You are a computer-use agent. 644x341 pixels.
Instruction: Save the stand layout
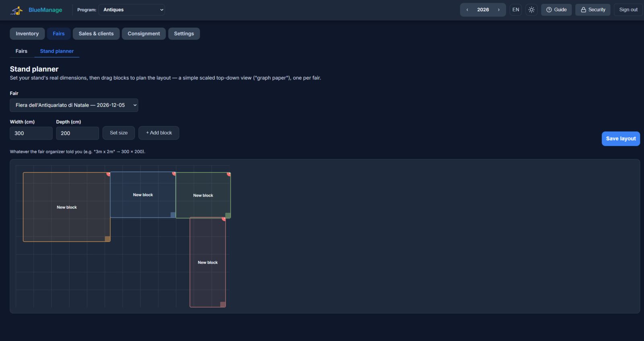621,139
